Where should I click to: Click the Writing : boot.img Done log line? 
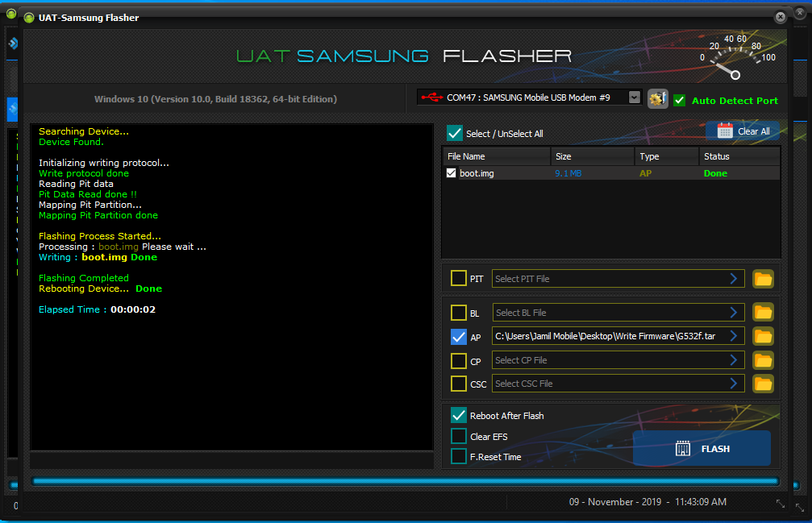coord(98,257)
